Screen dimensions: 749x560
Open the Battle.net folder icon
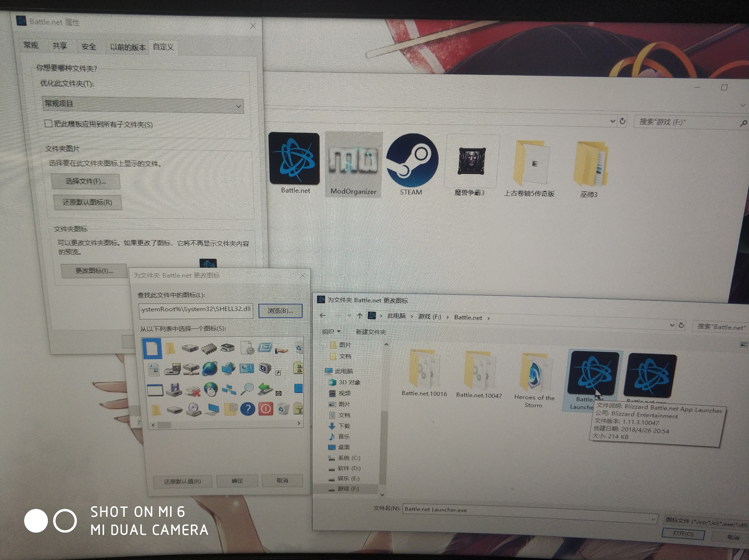(294, 159)
